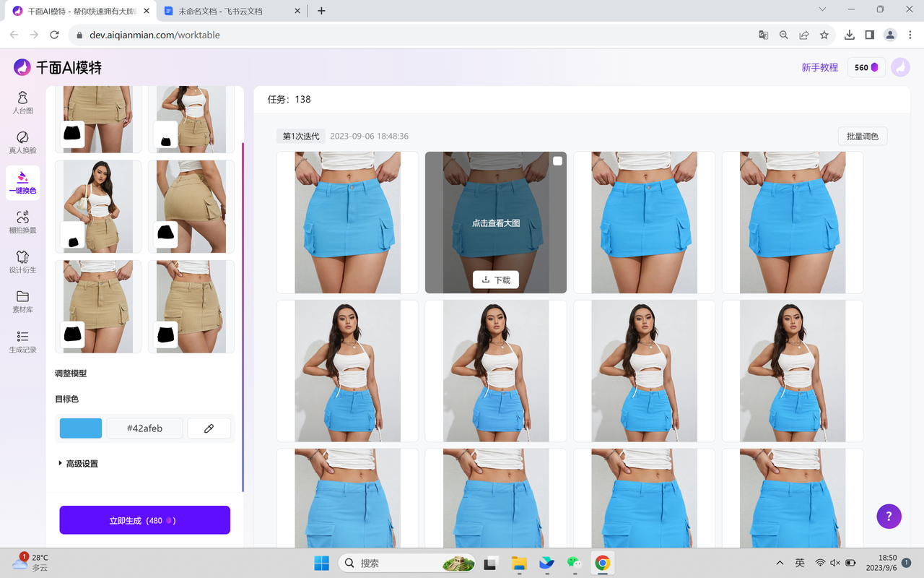This screenshot has height=578, width=924.
Task: Switch to 千面AI模特 browser tab
Action: click(x=80, y=11)
